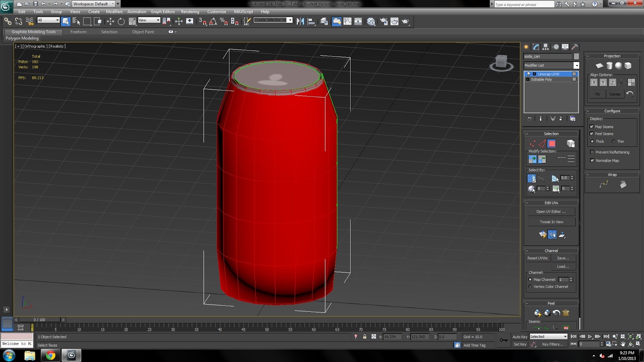Select the Move tool in the main toolbar
Image resolution: width=644 pixels, height=362 pixels.
click(x=111, y=21)
